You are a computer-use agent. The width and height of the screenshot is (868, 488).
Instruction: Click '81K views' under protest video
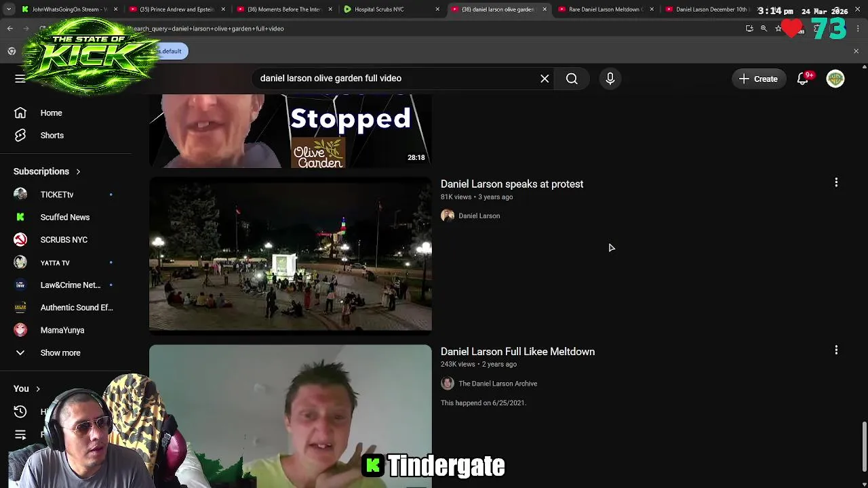pyautogui.click(x=456, y=197)
